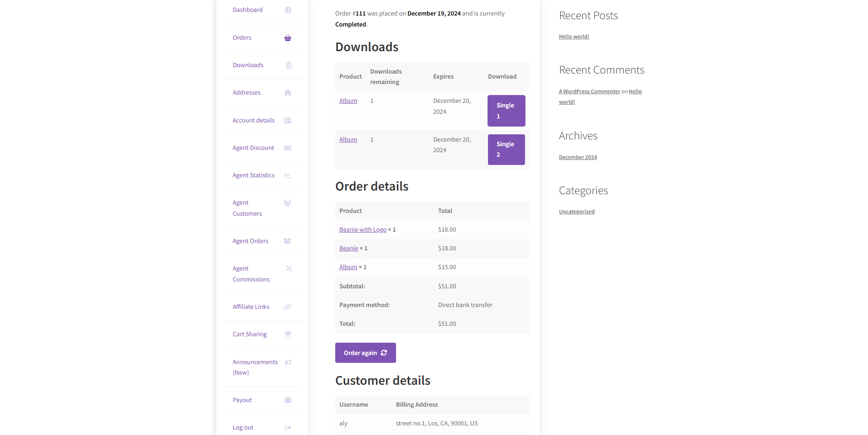Screen dimensions: 868x435
Task: Click the Agent Customers people icon
Action: [x=287, y=203]
